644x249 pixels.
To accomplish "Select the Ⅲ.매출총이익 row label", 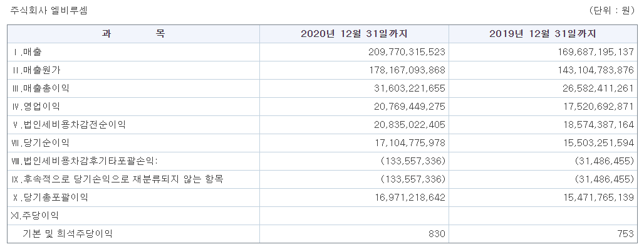I will [x=40, y=88].
